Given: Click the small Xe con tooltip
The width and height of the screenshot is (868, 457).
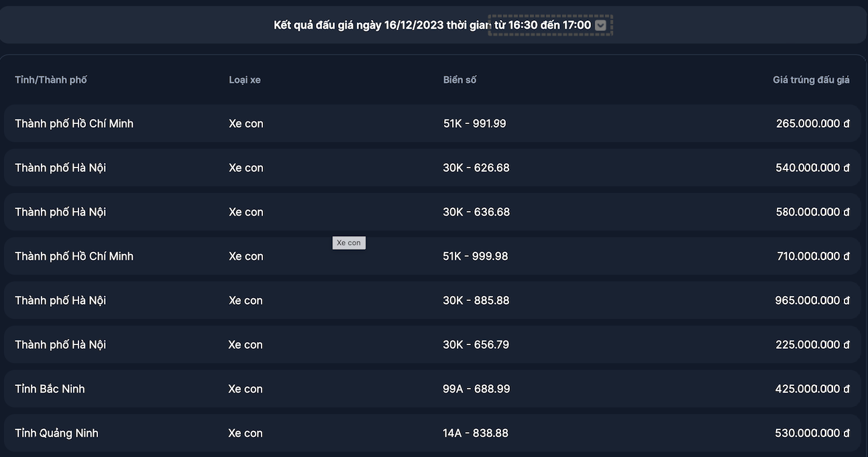Looking at the screenshot, I should pos(349,243).
